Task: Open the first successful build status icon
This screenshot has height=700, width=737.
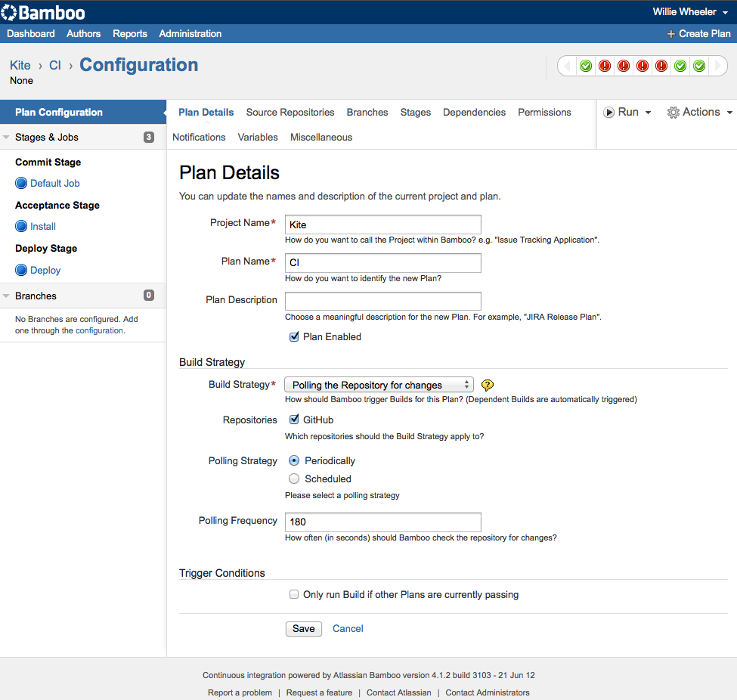Action: (x=586, y=66)
